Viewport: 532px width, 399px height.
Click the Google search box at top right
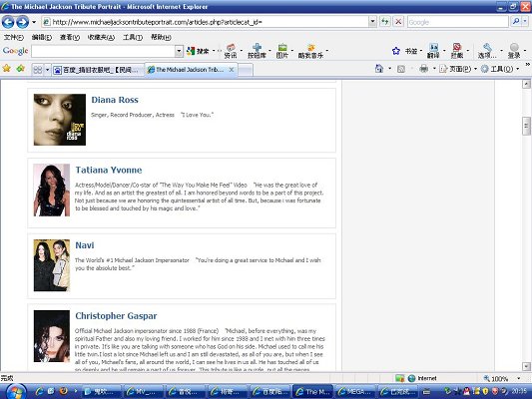(x=458, y=22)
